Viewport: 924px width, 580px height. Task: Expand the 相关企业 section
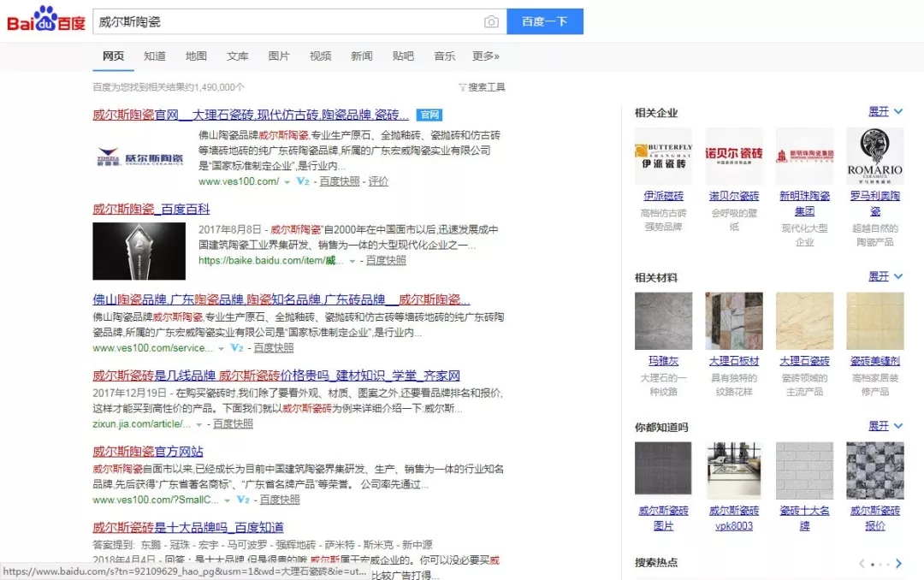[x=885, y=111]
